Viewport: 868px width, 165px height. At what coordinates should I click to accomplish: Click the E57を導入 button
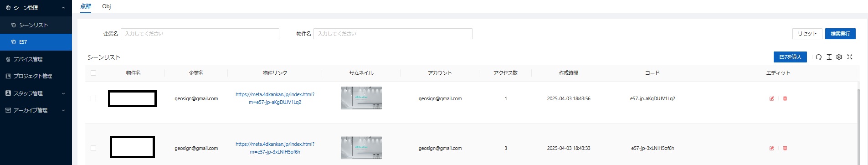[790, 57]
